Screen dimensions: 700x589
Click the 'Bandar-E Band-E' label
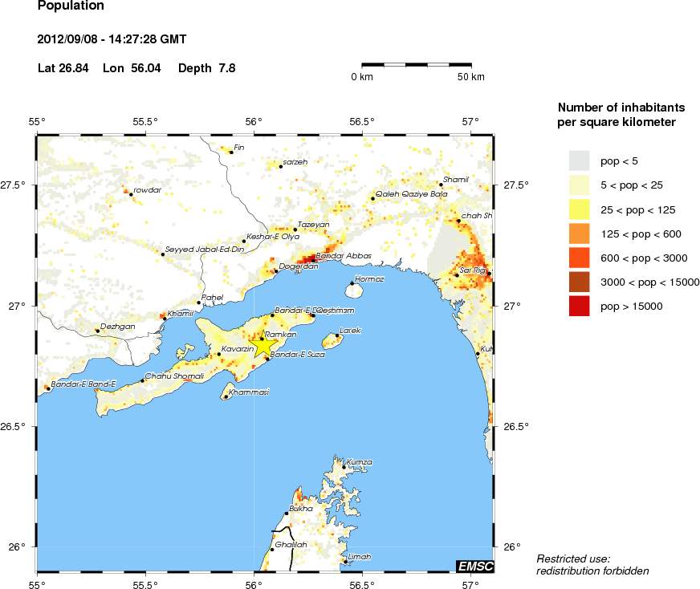(x=83, y=384)
